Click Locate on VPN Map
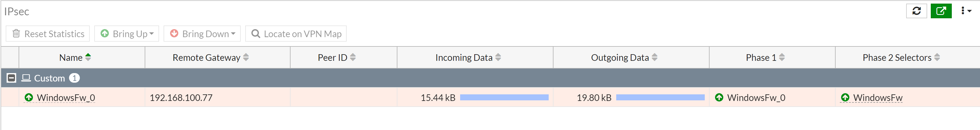The image size is (980, 130). pos(296,34)
